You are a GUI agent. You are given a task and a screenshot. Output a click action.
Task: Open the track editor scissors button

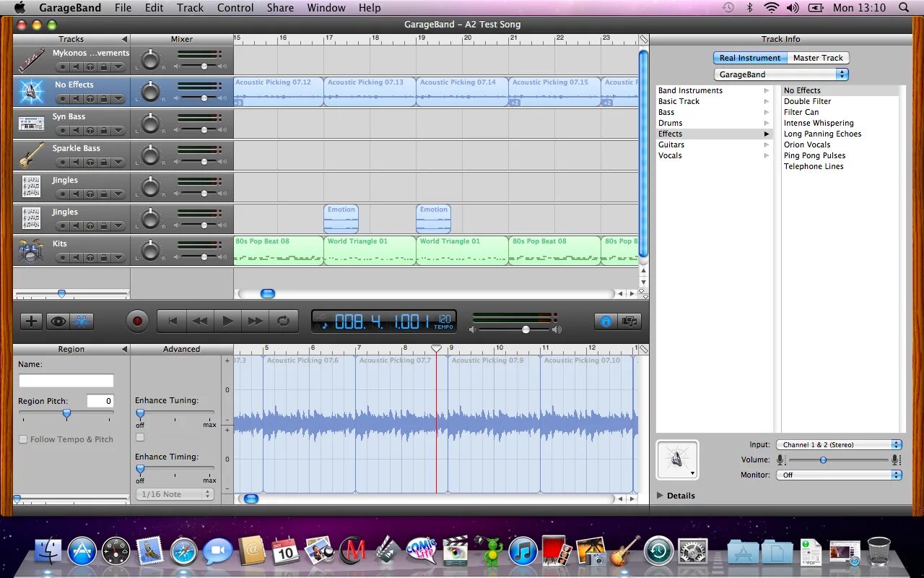tap(83, 322)
